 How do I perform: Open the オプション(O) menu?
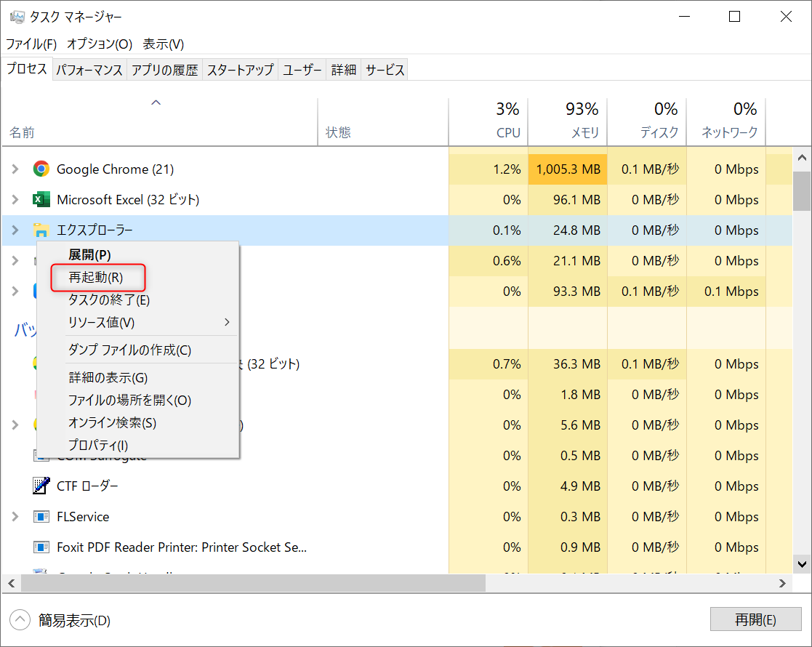pos(100,44)
